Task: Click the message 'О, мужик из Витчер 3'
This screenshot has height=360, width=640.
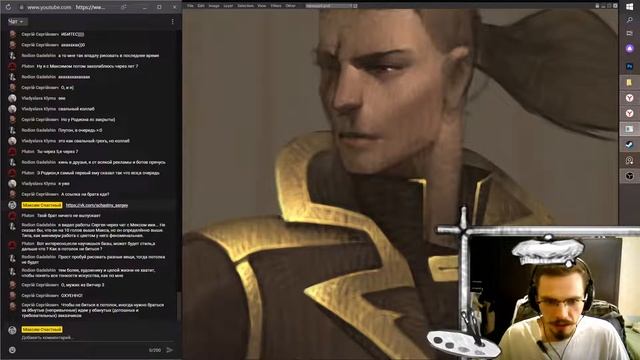Action: pos(82,285)
